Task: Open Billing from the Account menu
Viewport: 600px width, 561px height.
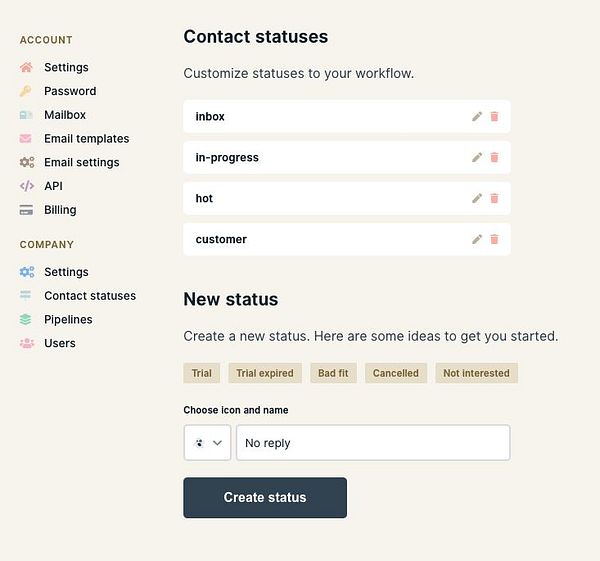Action: [60, 210]
